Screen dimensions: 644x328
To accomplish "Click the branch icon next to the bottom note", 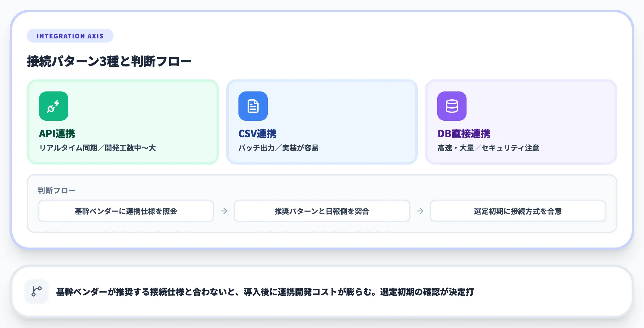I will tap(36, 291).
